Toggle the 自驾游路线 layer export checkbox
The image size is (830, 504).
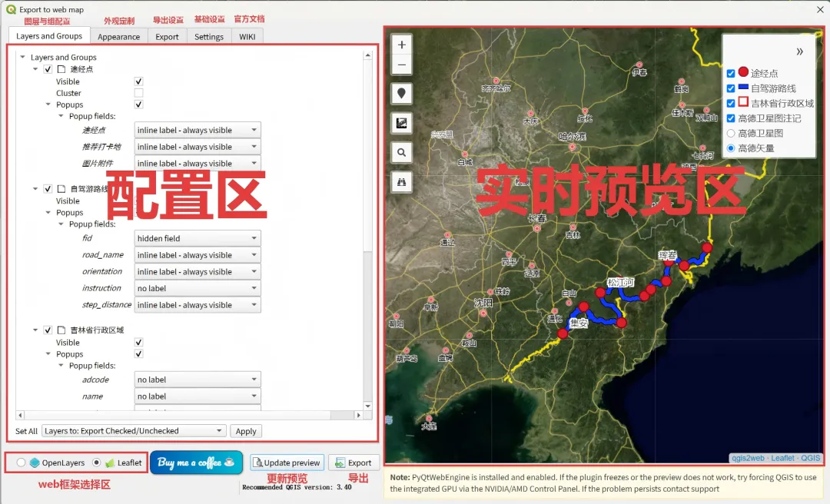tap(48, 189)
